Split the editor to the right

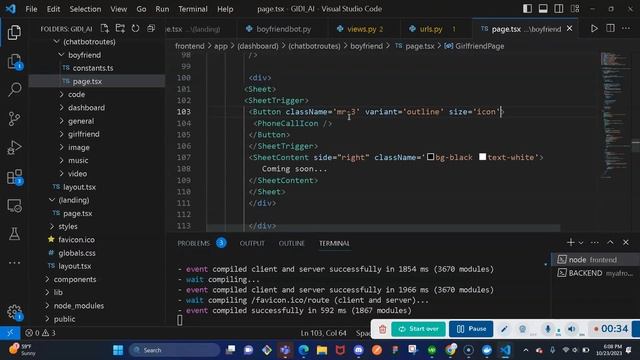[610, 29]
